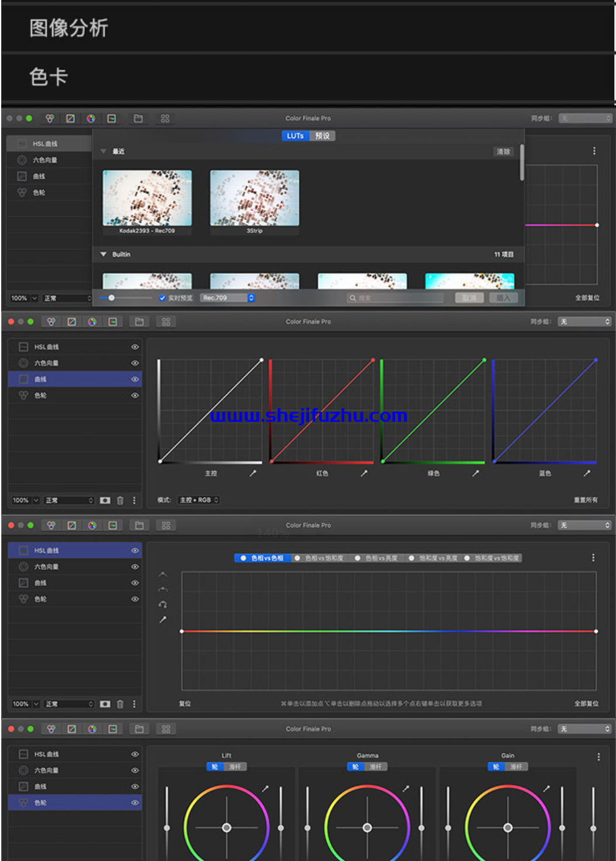The width and height of the screenshot is (616, 861).
Task: Click the 重置所有 button under the curves
Action: (x=586, y=500)
